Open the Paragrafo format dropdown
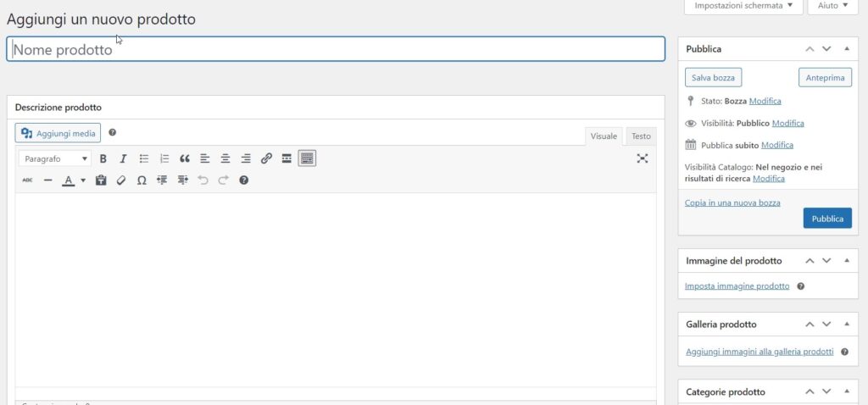This screenshot has height=405, width=868. point(55,158)
